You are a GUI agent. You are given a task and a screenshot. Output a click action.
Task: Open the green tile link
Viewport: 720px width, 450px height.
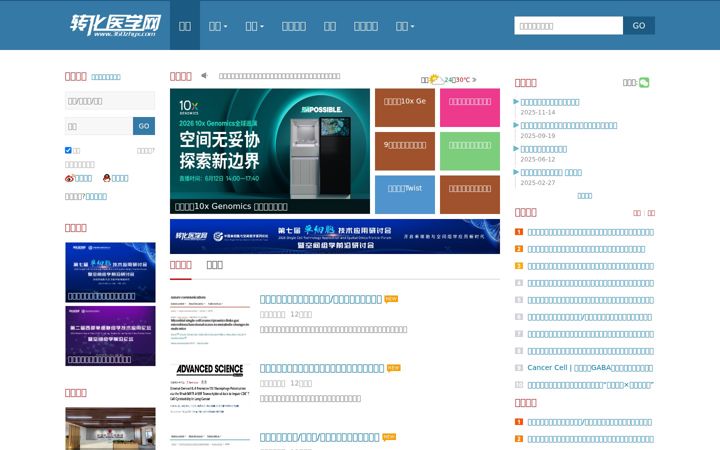pos(470,151)
